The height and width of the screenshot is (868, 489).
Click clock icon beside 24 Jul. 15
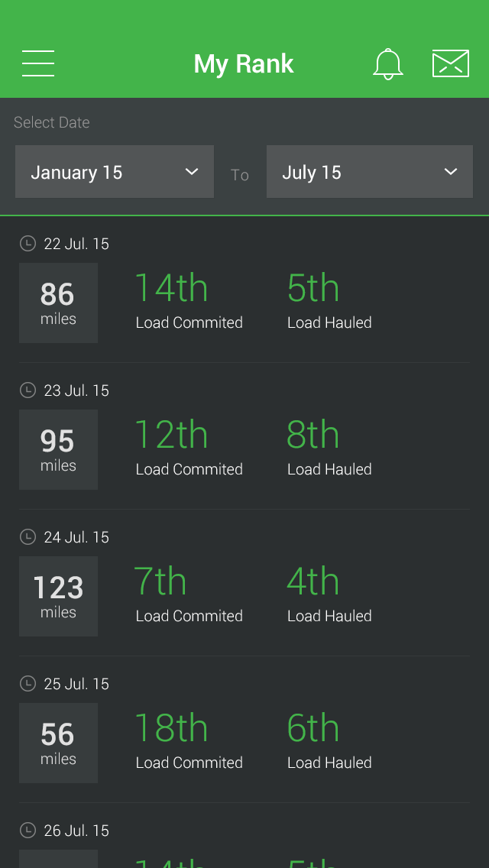point(28,537)
